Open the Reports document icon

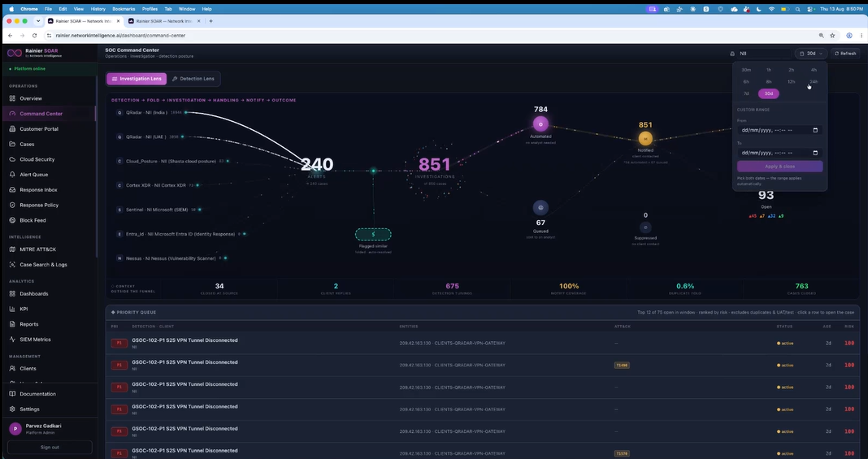12,324
